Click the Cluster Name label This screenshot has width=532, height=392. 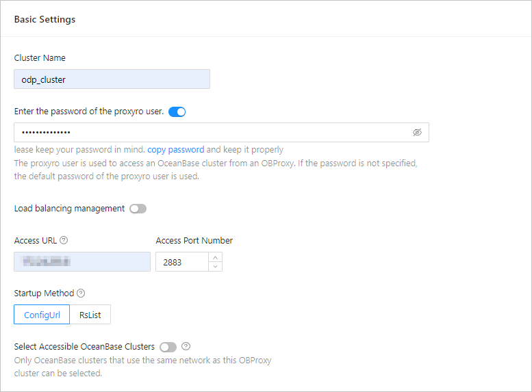pos(40,58)
